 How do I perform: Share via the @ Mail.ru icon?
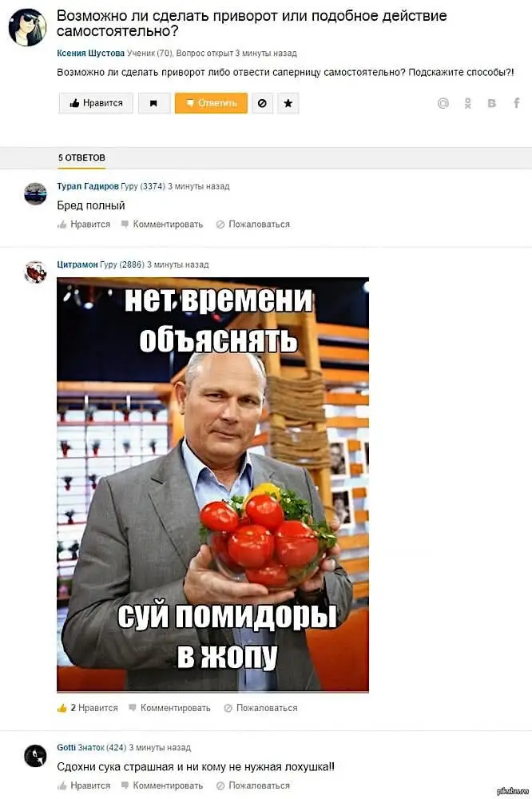[x=443, y=103]
